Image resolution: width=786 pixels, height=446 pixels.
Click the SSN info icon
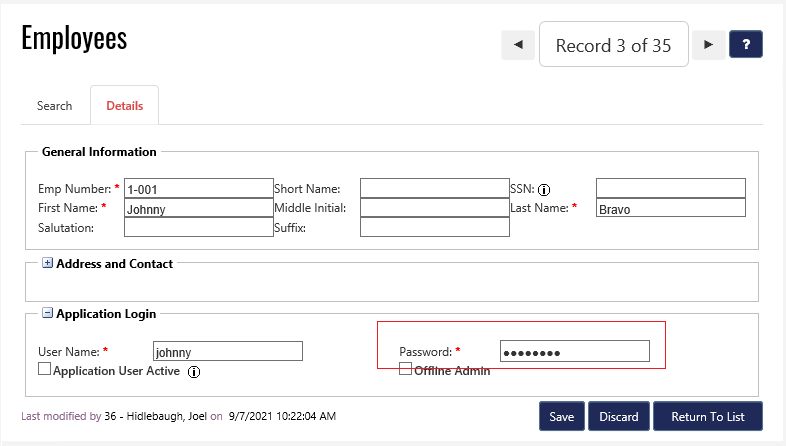[545, 189]
